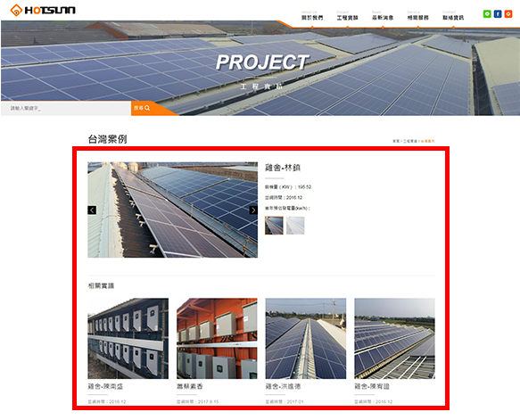
Task: Open the 雞舍-陳南盛 related project image
Action: tap(128, 339)
